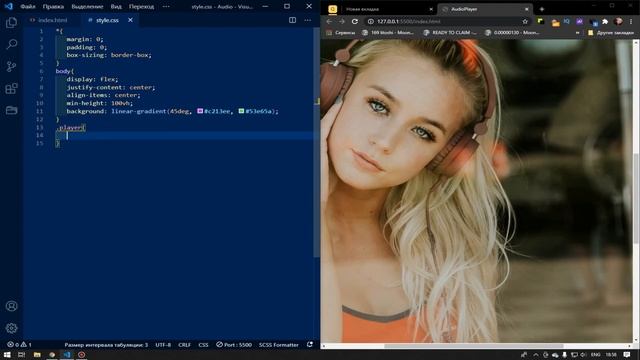Open the Extensions view
640x360 pixels.
11,88
